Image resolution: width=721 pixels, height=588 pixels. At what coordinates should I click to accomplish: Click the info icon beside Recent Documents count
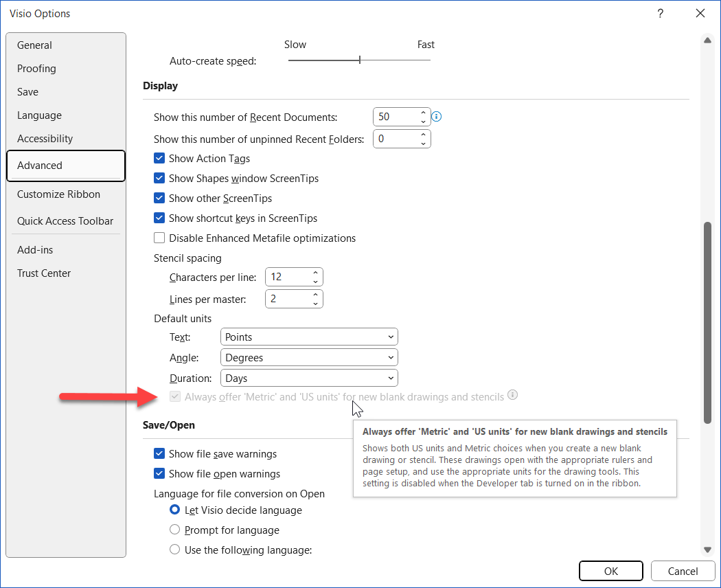(x=436, y=117)
